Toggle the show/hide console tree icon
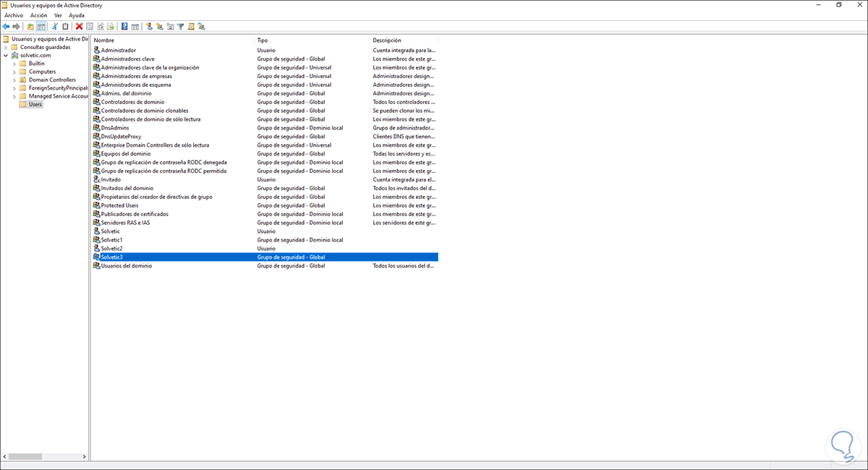The height and width of the screenshot is (470, 868). 41,27
